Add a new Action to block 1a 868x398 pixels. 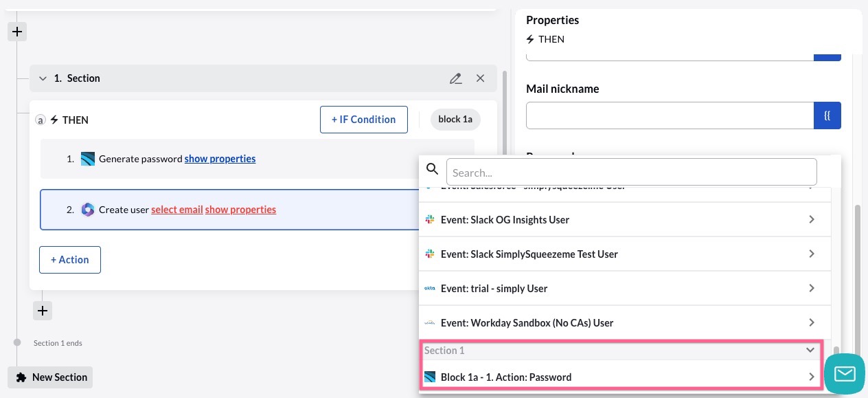[70, 260]
